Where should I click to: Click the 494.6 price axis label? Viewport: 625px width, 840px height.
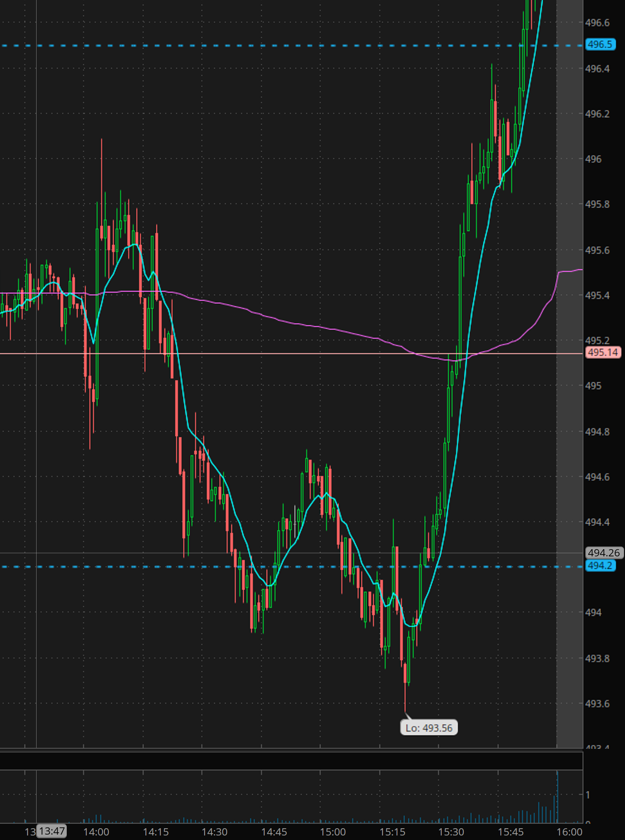pyautogui.click(x=597, y=477)
